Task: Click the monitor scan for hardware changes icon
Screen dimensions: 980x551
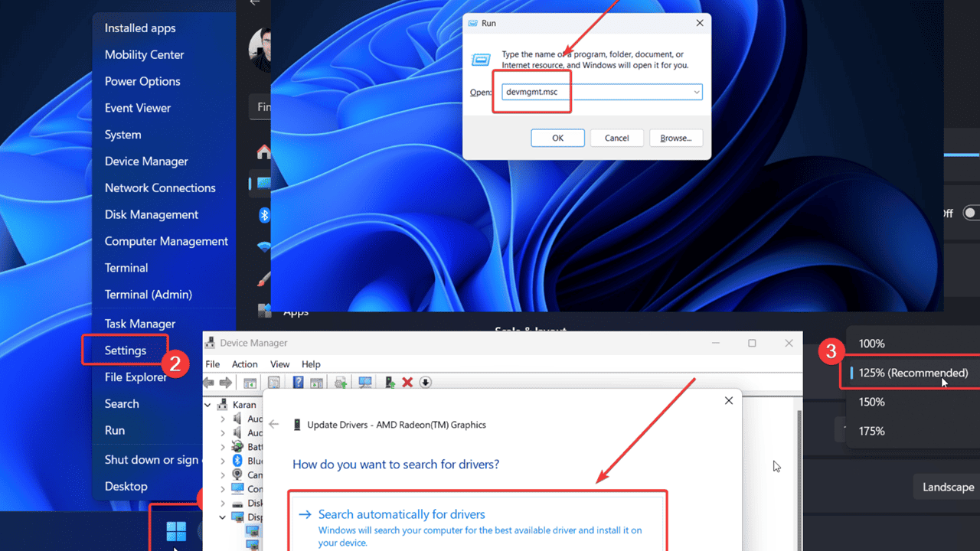Action: (365, 383)
